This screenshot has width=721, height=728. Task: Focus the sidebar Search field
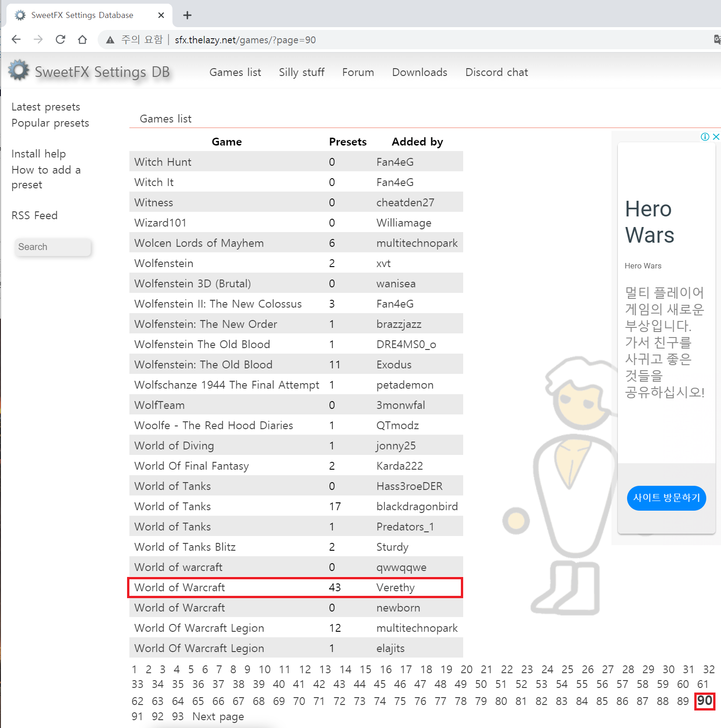tap(53, 247)
